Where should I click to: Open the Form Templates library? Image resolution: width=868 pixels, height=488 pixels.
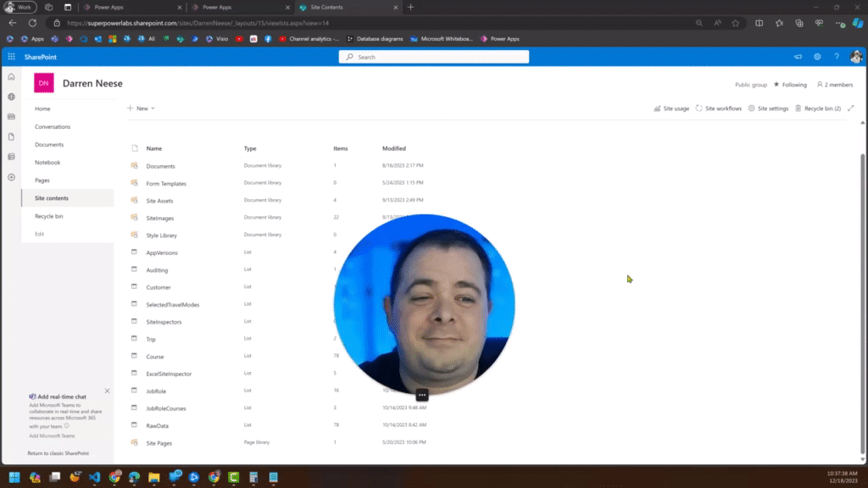(x=166, y=184)
